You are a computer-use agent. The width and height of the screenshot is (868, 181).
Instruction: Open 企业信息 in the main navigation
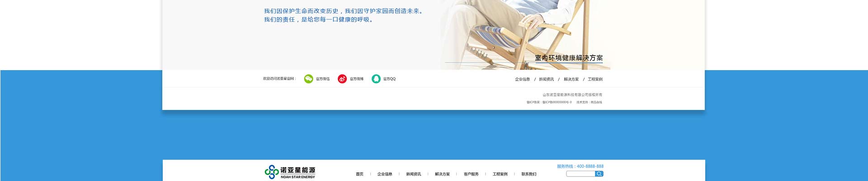(385, 174)
